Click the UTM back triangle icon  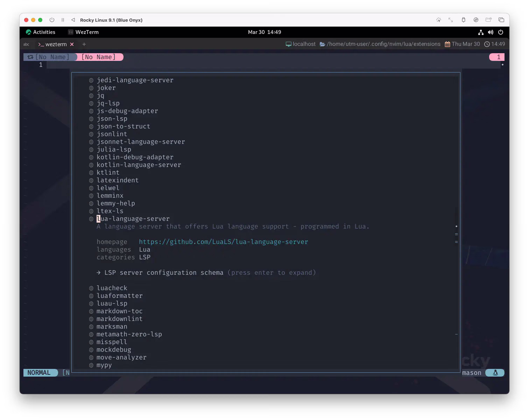tap(73, 20)
